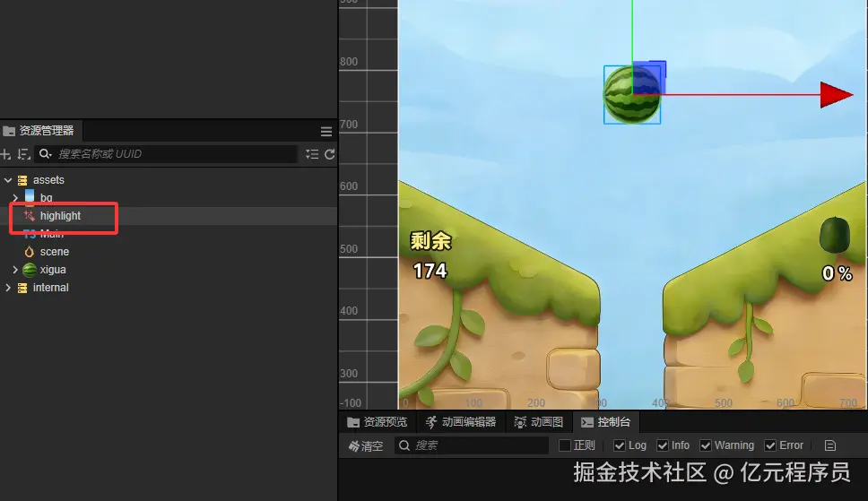Select the 剩余 label in the scene

pos(430,241)
